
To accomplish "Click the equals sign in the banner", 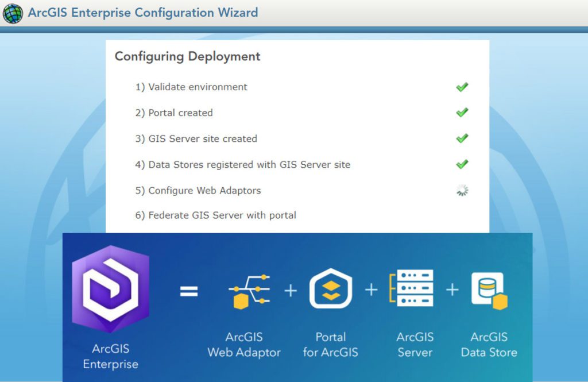I will pos(188,291).
